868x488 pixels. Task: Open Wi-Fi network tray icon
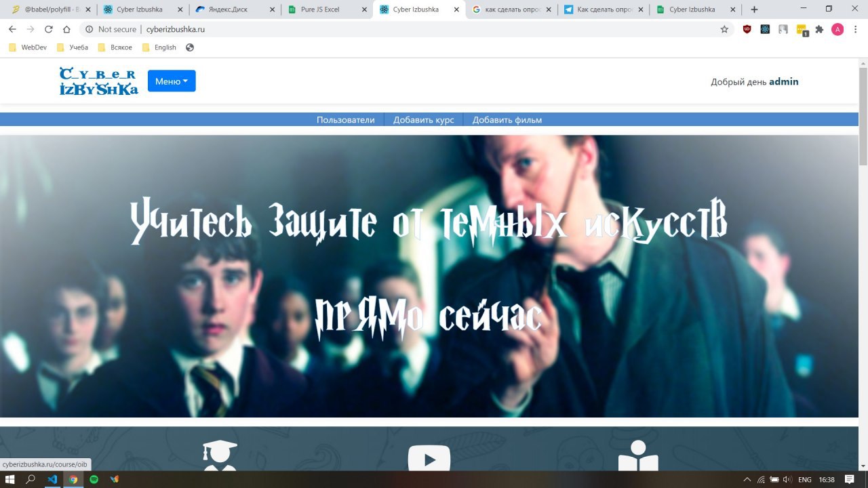(762, 479)
